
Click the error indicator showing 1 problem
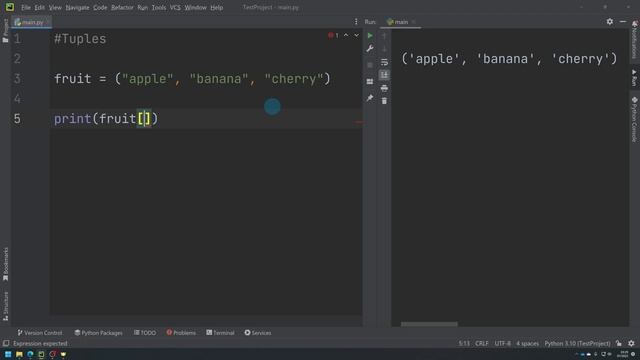tap(333, 36)
